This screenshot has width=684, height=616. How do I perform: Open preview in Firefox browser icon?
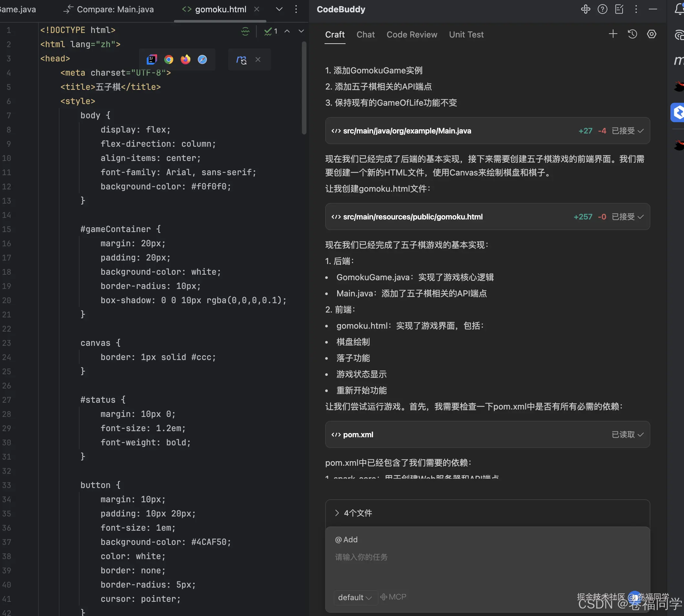point(186,59)
